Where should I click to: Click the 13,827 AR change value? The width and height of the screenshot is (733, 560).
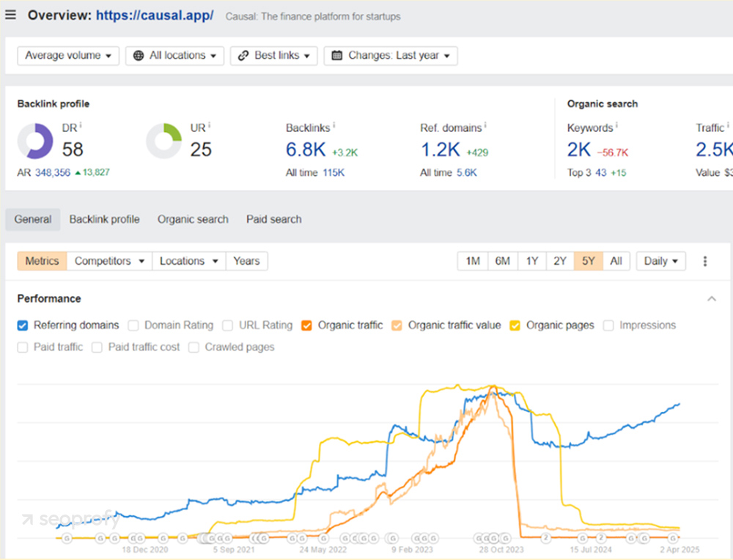point(96,172)
